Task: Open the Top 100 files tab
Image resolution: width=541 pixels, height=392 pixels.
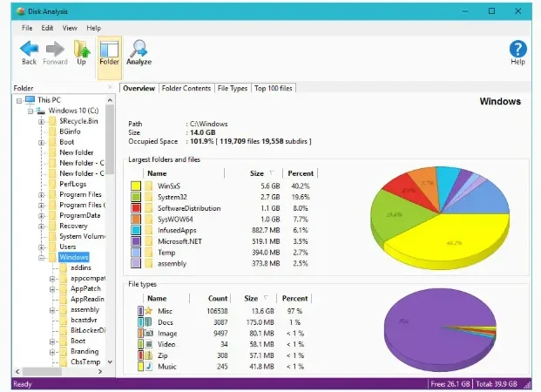Action: 274,88
